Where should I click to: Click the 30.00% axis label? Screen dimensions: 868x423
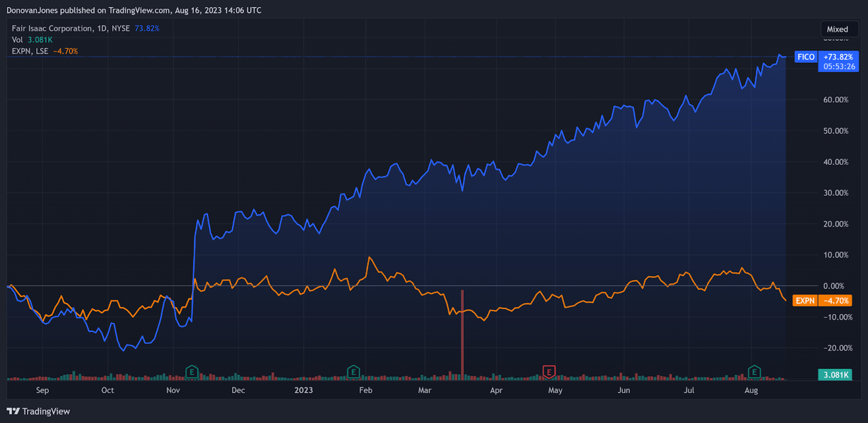(835, 193)
